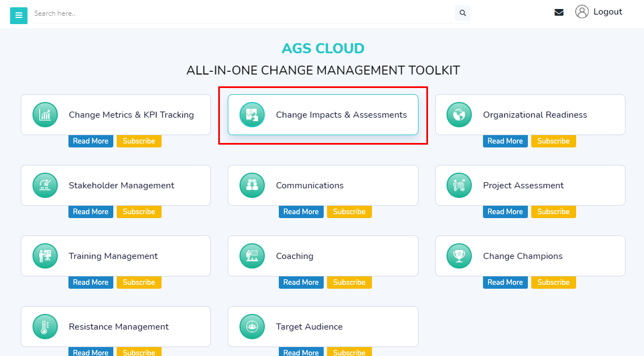Click the Target Audience group icon
Viewport: 644px width, 356px height.
252,326
